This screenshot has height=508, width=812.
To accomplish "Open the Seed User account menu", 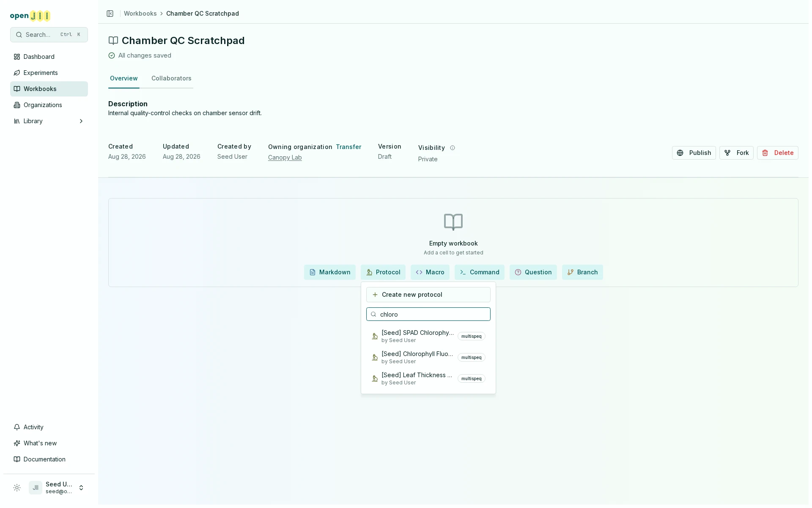I will (x=58, y=488).
